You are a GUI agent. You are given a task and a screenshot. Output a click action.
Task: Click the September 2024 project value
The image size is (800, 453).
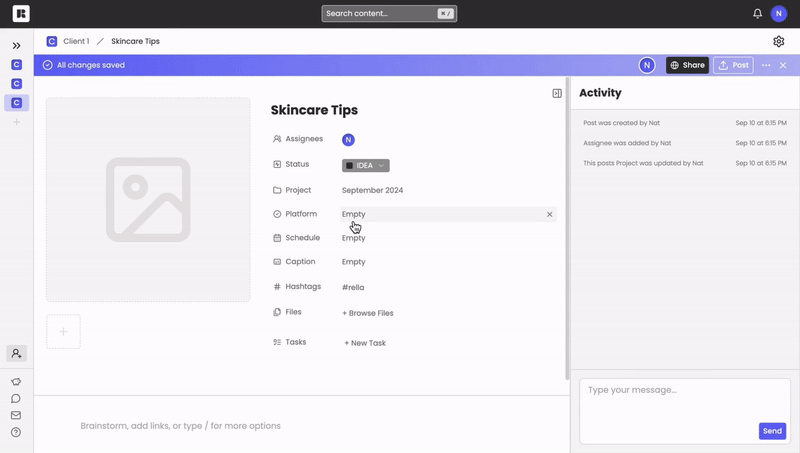(372, 190)
